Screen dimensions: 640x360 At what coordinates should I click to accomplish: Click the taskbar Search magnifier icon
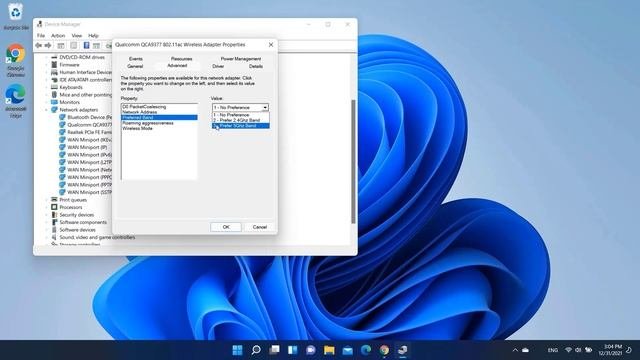[x=256, y=350]
